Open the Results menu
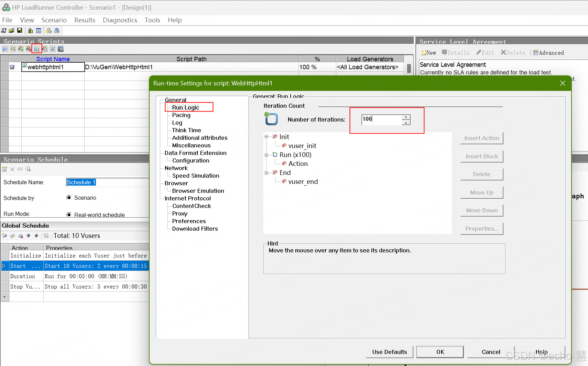Viewport: 588px width, 366px height. [85, 20]
